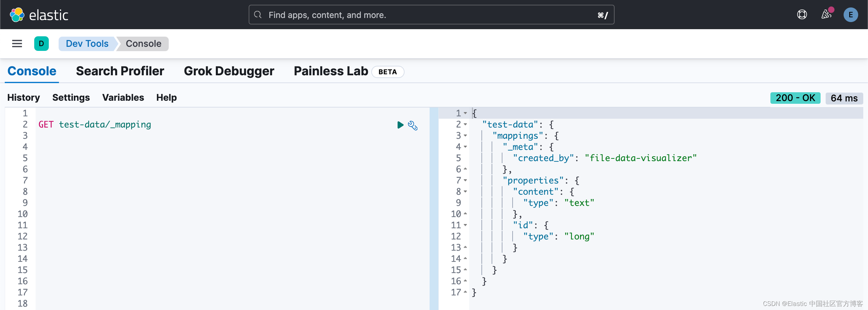
Task: Collapse the mappings object in the response
Action: [466, 136]
